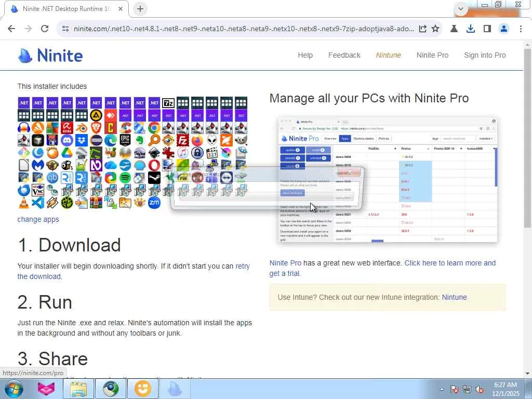Click the Malwarebytes app icon
This screenshot has height=399, width=532.
pos(38,165)
